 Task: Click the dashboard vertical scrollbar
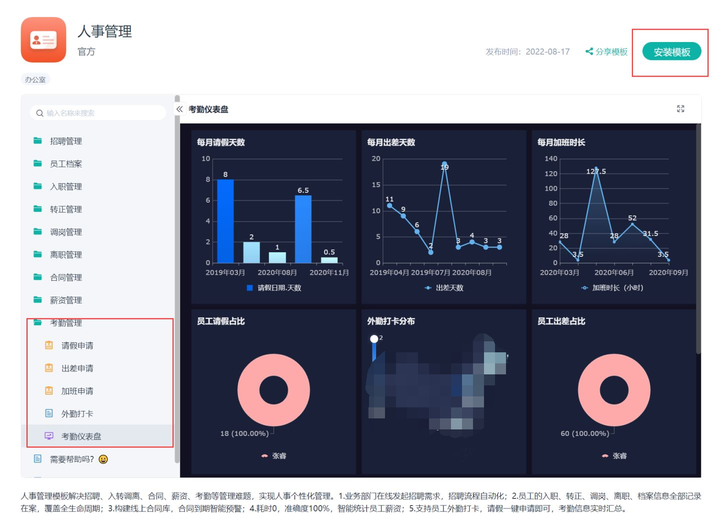pos(698,239)
